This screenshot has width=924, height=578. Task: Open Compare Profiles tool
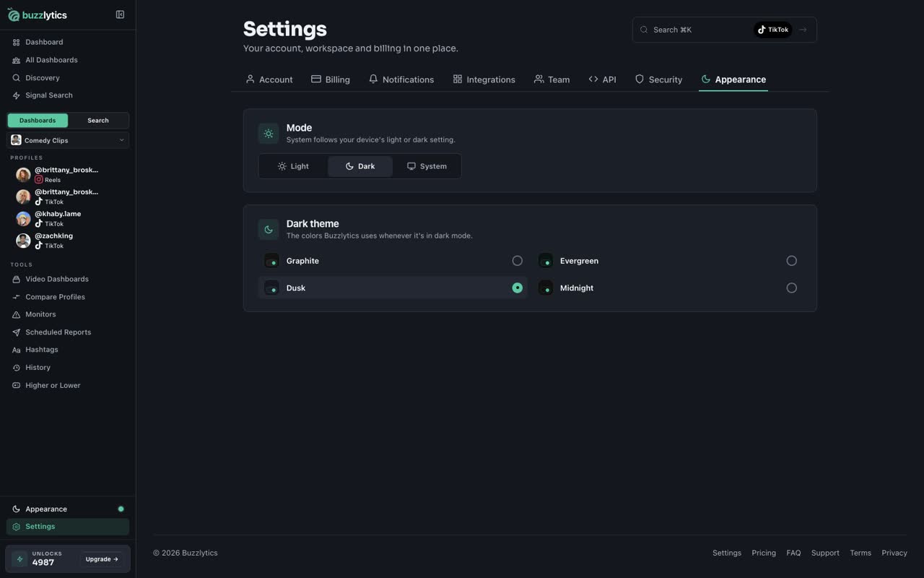[x=68, y=297]
